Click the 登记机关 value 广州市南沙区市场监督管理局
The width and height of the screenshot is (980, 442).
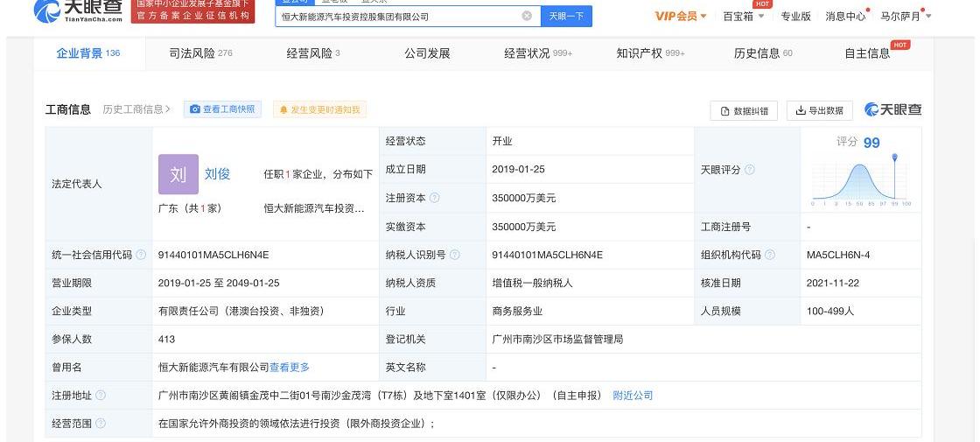[x=557, y=339]
